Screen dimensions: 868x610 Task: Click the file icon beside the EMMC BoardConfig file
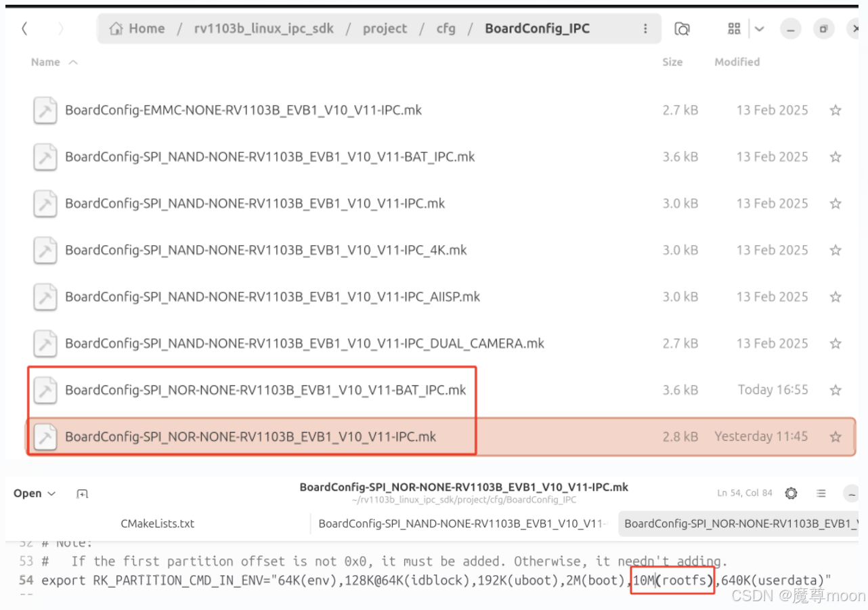tap(45, 110)
